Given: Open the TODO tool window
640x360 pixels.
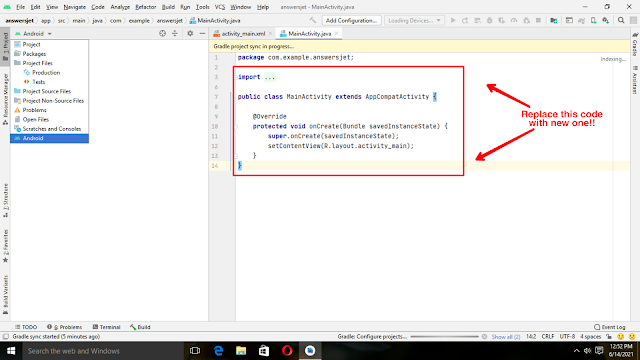Looking at the screenshot, I should pyautogui.click(x=26, y=327).
